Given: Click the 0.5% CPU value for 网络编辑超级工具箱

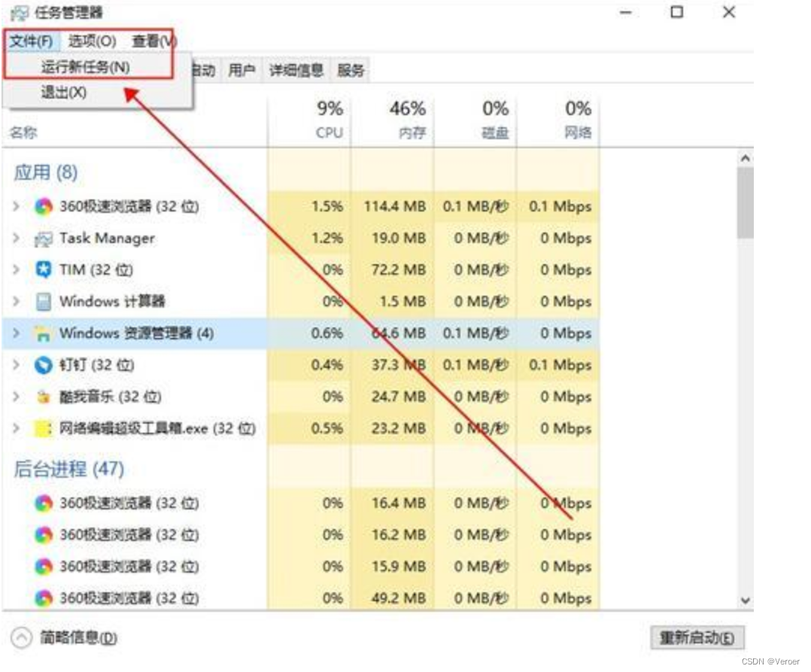Looking at the screenshot, I should pos(327,428).
